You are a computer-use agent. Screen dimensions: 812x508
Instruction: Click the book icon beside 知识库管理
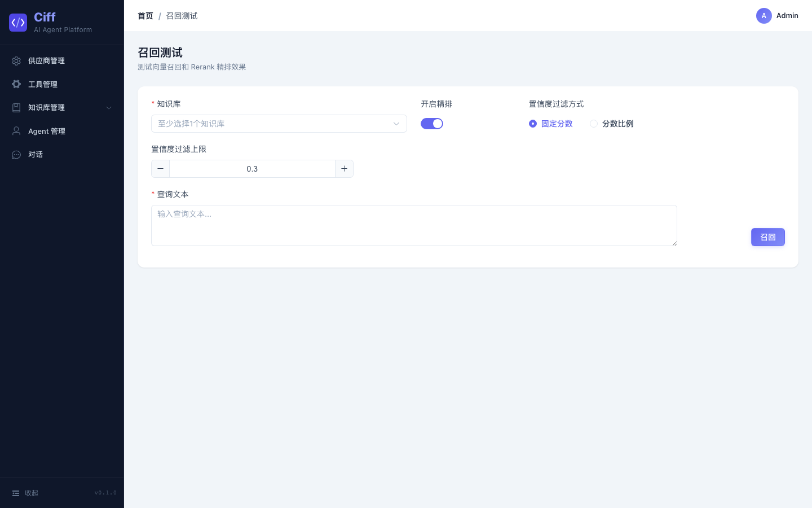point(16,108)
